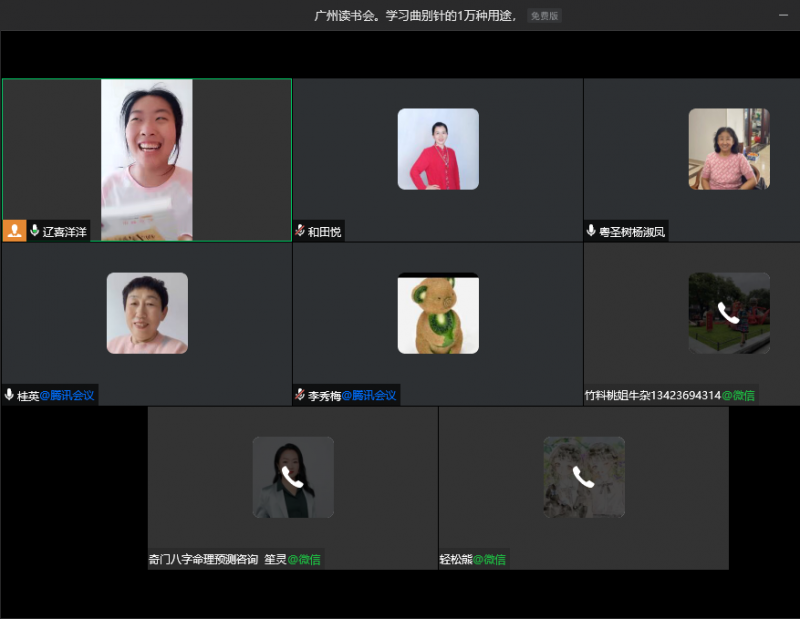Viewport: 800px width, 619px height.
Task: Click the 轻松熊@微信 name label
Action: (x=473, y=559)
